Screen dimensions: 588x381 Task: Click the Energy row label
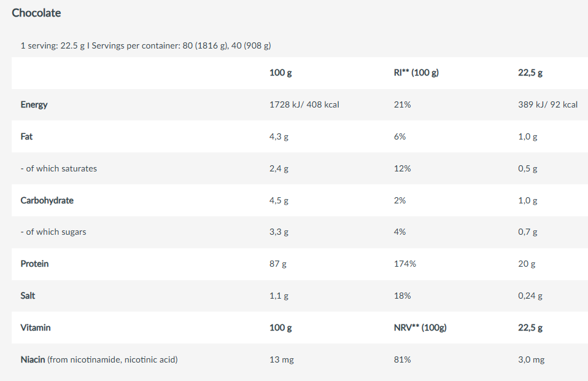tap(34, 104)
